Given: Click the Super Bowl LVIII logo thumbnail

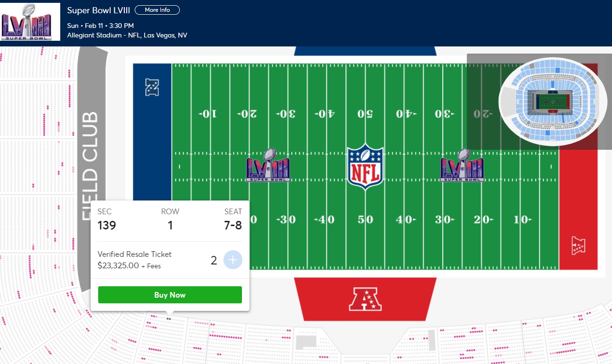Looking at the screenshot, I should [30, 22].
